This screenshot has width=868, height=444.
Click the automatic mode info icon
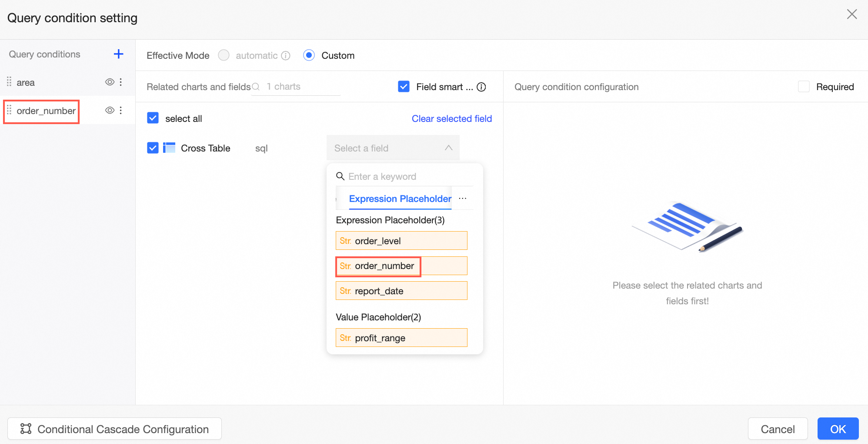286,56
